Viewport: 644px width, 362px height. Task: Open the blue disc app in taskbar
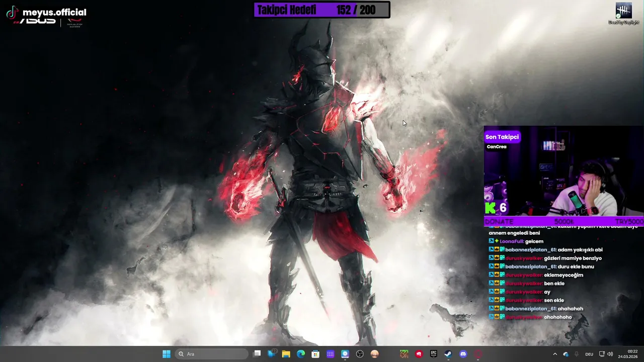tap(345, 354)
